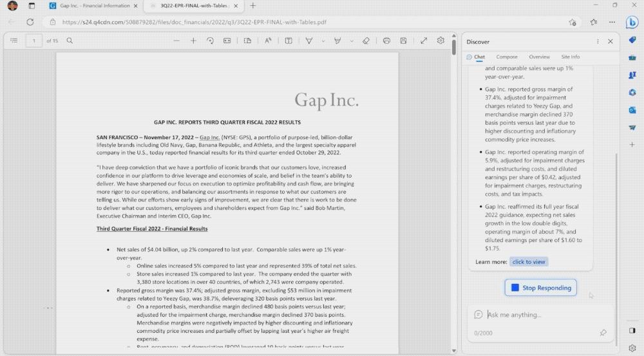Select the Compose tab

(x=507, y=57)
